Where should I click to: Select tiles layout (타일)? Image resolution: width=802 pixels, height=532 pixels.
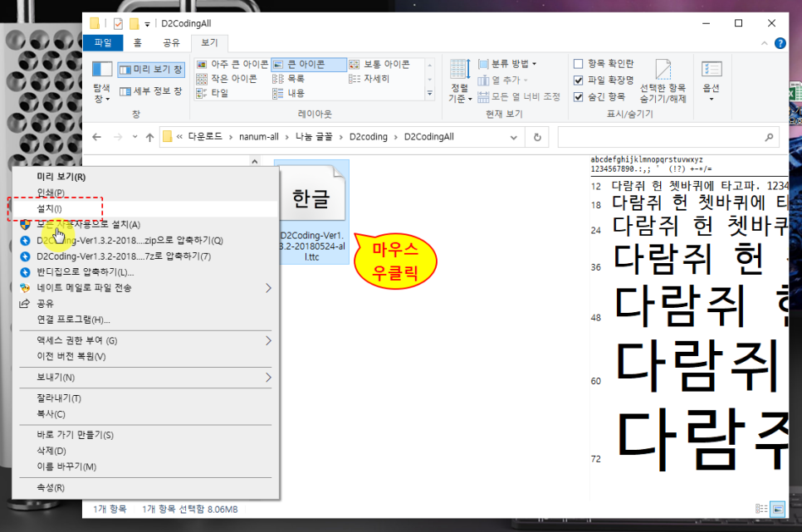click(x=213, y=93)
